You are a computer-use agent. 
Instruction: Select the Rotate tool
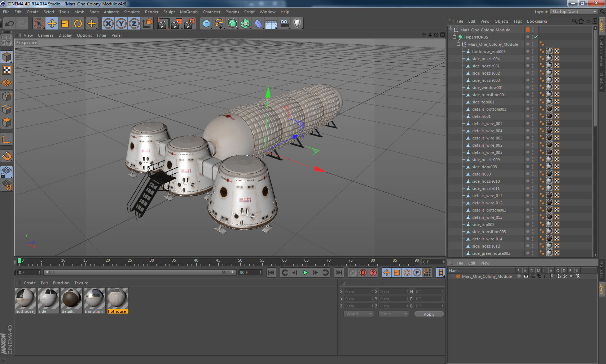(x=78, y=24)
